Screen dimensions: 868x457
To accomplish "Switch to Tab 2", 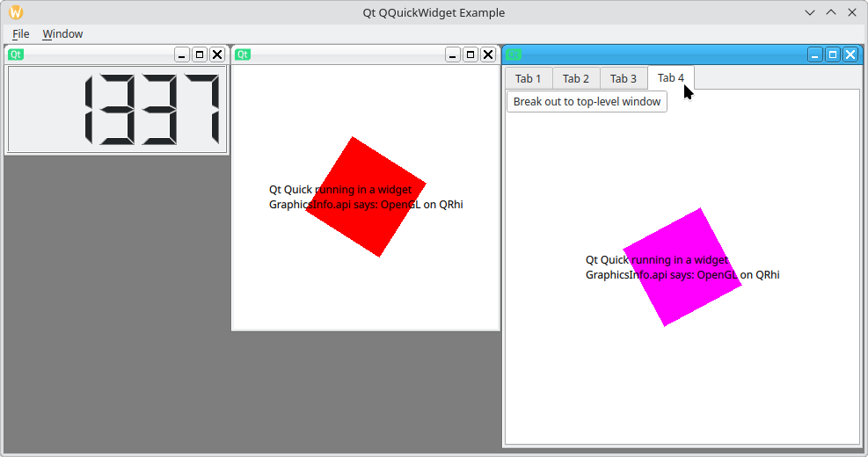I will click(x=576, y=78).
